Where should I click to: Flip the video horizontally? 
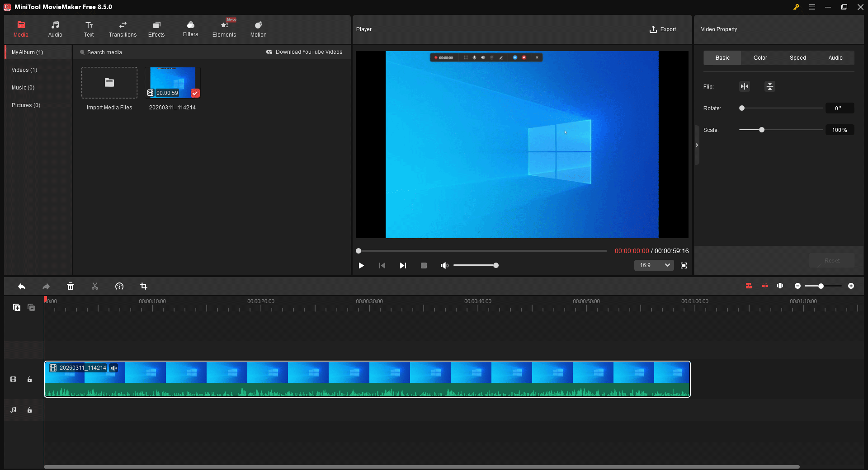744,86
